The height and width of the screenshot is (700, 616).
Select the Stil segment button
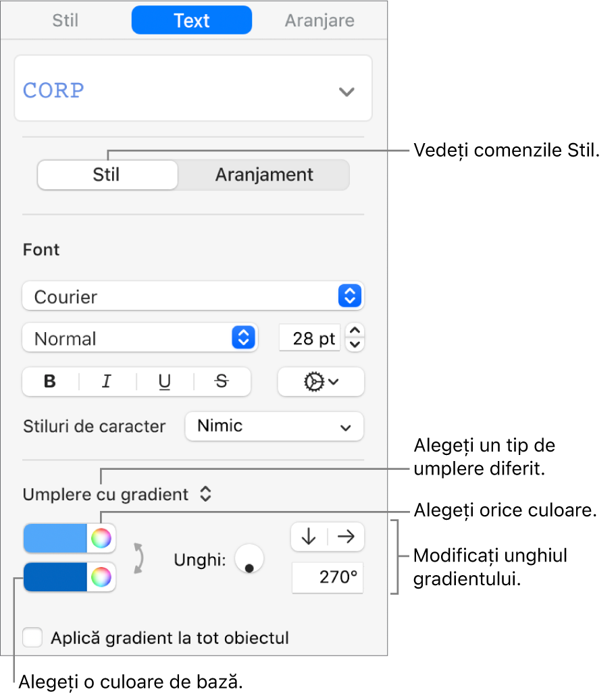(107, 175)
